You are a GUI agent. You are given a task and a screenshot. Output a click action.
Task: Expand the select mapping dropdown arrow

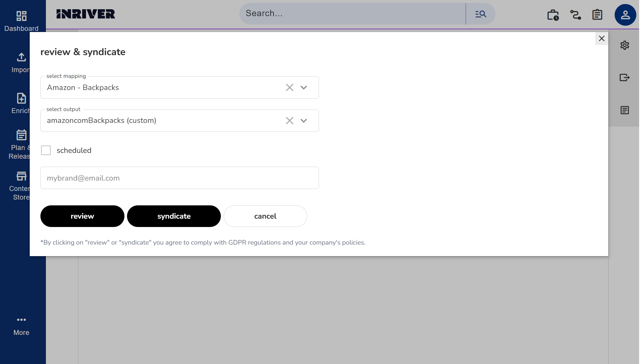pos(304,87)
